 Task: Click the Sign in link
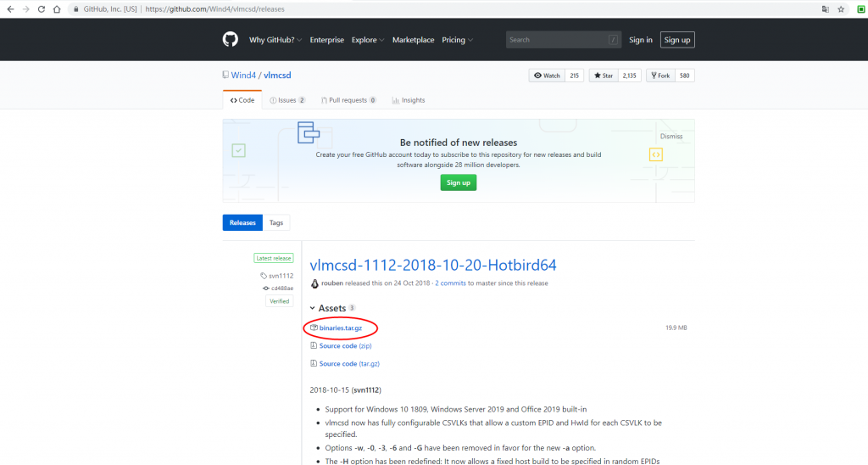(x=641, y=40)
